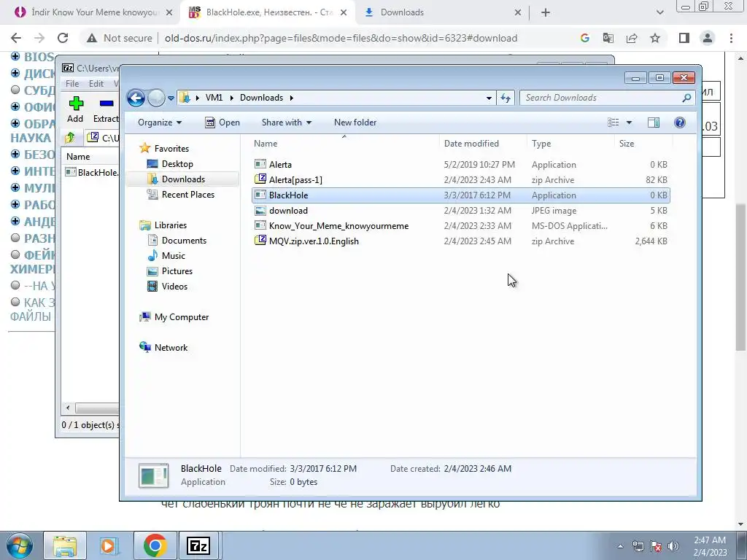Open a new browser tab
This screenshot has width=747, height=560.
click(546, 12)
